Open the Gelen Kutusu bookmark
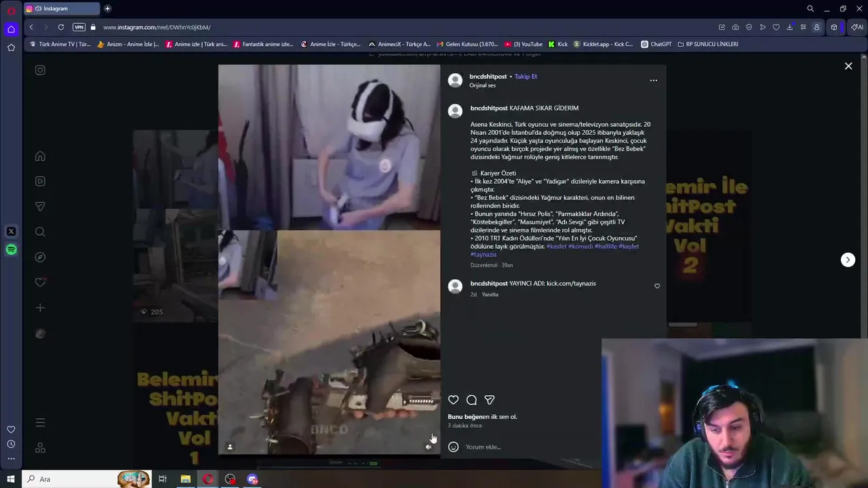The width and height of the screenshot is (868, 488). [467, 44]
